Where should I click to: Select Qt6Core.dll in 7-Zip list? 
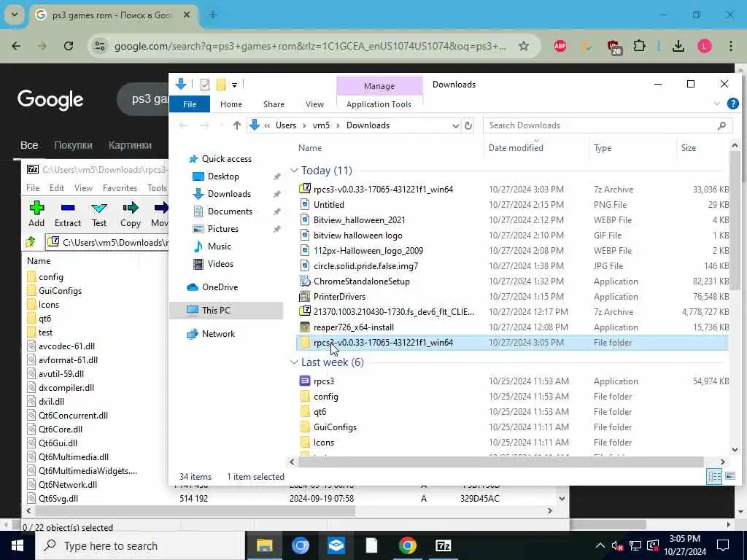(61, 429)
